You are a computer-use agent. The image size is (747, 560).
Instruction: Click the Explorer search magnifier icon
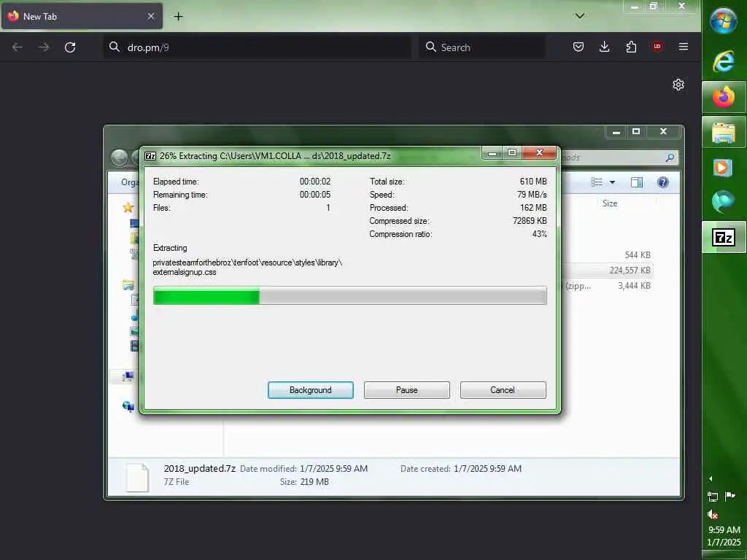(x=670, y=157)
